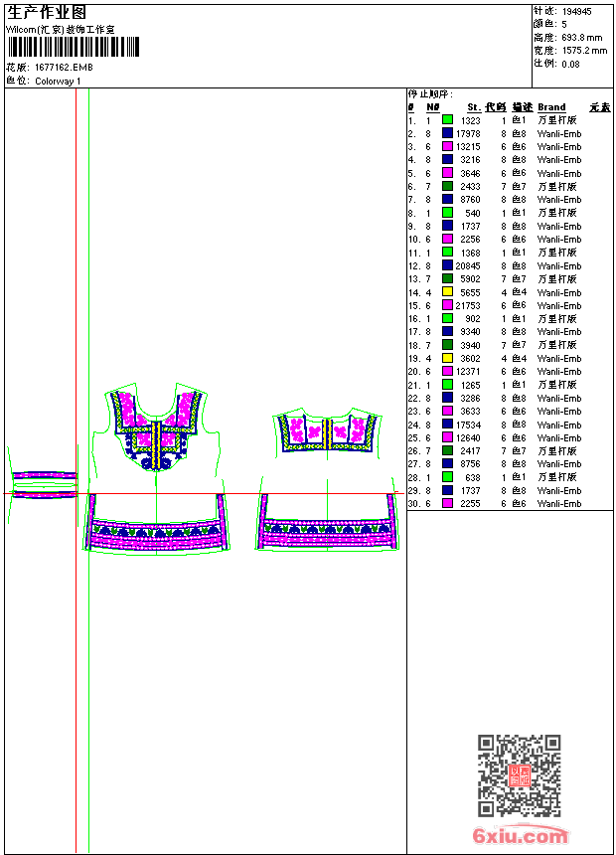Viewport: 616px width, 855px height.
Task: Click the 'St.' column header
Action: (x=474, y=107)
